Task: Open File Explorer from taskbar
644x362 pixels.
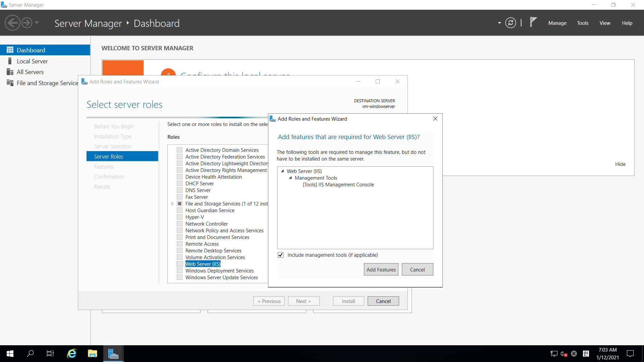Action: pos(92,354)
